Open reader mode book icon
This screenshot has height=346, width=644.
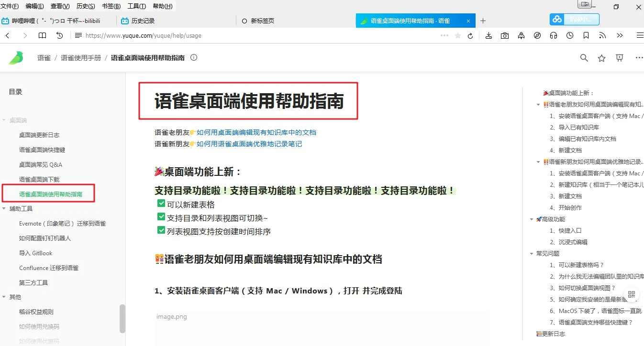43,35
